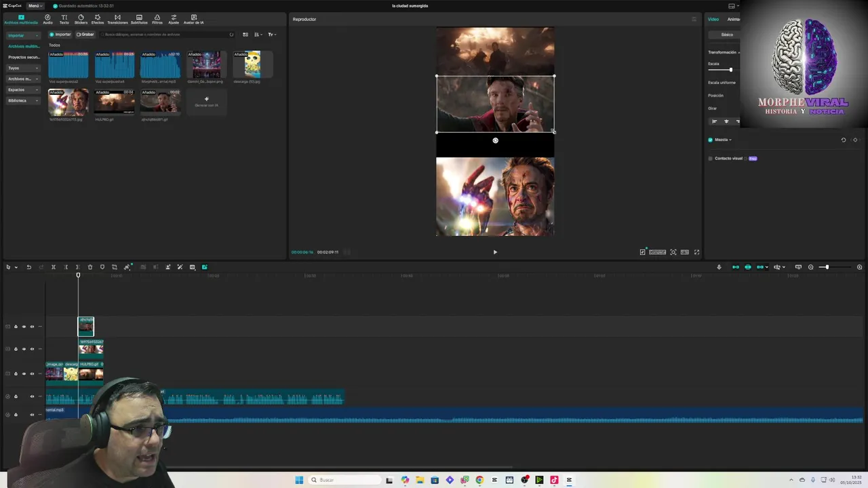The height and width of the screenshot is (488, 868).
Task: Open preview axis dropdown arrow
Action: pyautogui.click(x=784, y=267)
